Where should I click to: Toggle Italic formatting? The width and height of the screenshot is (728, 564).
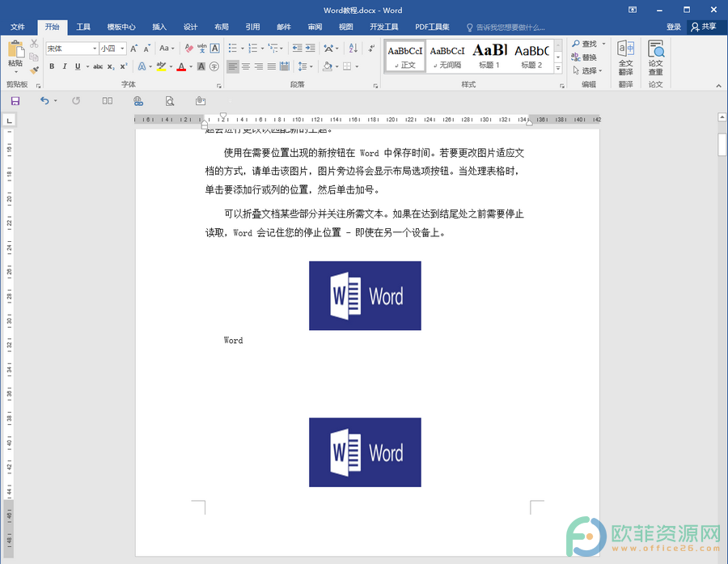[65, 66]
